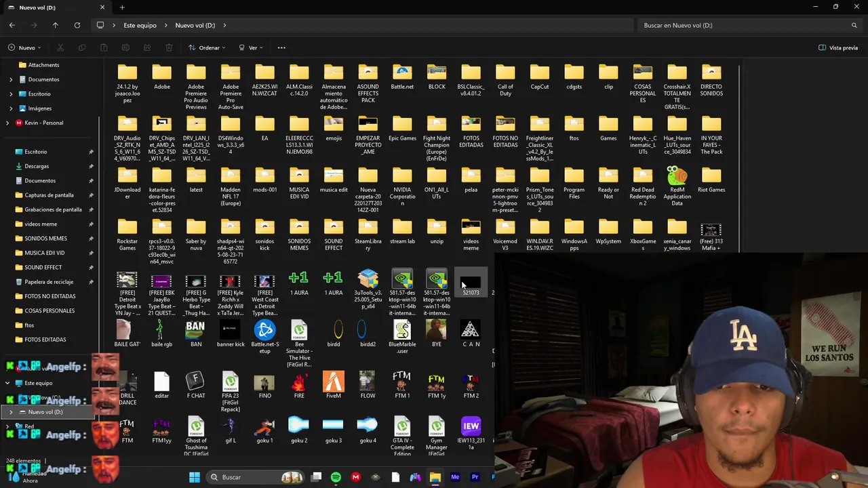
Task: Switch to the Nuevo vol (D:) tab
Action: [54, 7]
